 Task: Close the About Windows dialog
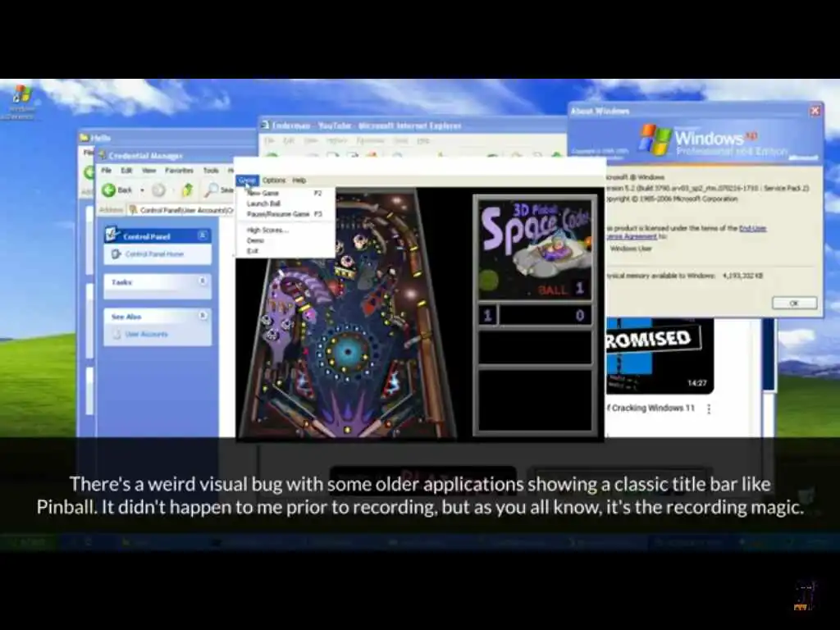click(x=815, y=111)
